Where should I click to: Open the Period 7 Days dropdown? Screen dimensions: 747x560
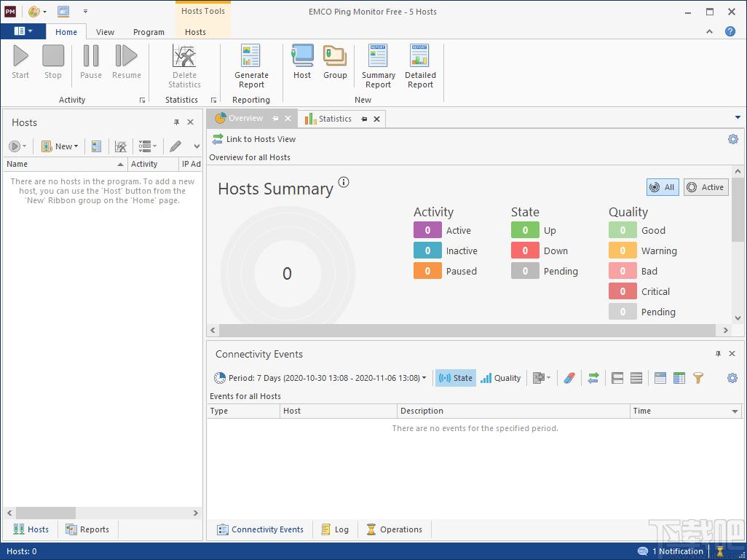pos(320,378)
